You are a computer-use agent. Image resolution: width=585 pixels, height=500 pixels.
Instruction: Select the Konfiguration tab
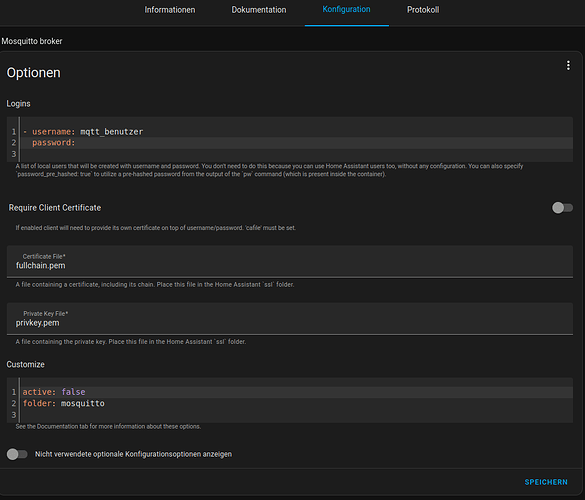click(x=346, y=9)
